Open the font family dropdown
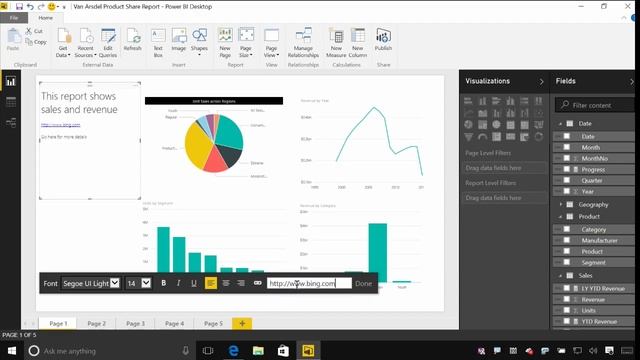 (115, 282)
